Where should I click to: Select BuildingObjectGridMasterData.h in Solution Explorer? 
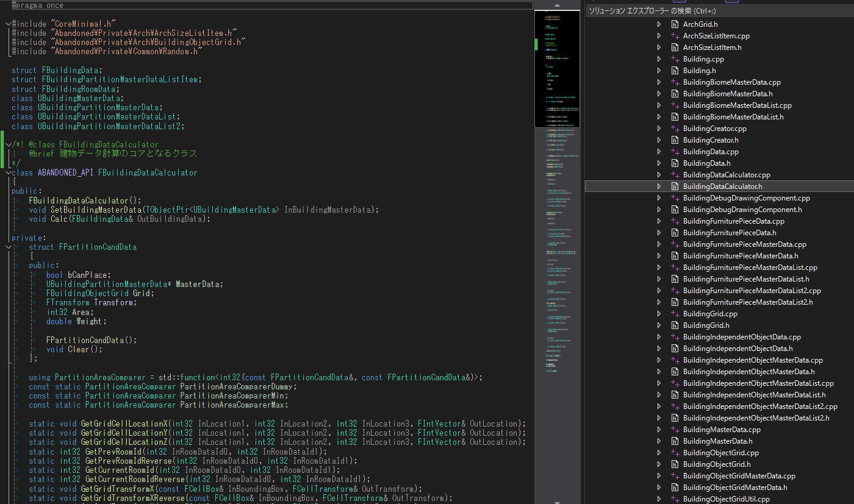click(x=735, y=487)
